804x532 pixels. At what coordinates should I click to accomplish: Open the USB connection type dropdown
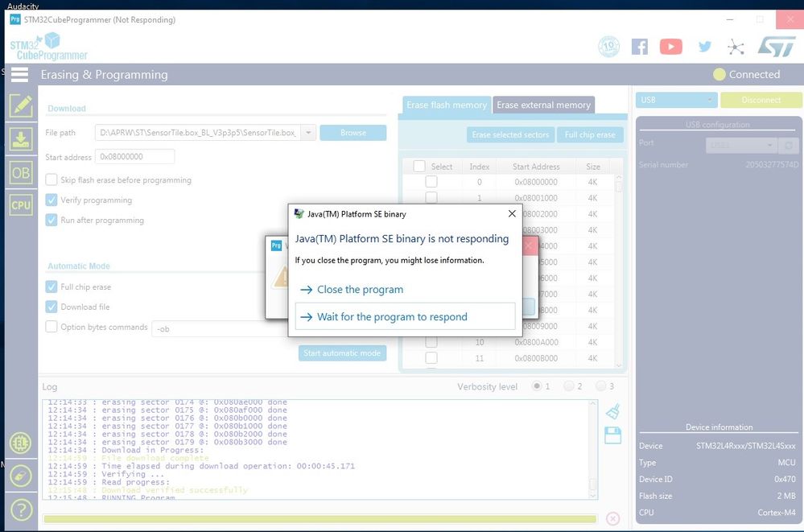676,100
